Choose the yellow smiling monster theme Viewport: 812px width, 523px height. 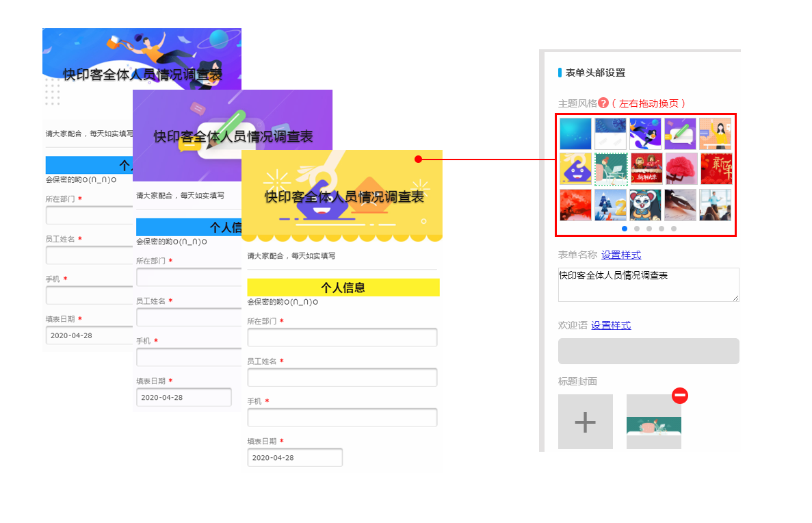575,169
